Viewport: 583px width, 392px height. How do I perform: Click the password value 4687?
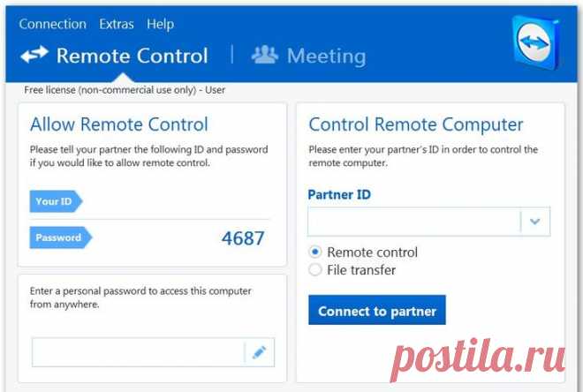coord(243,238)
